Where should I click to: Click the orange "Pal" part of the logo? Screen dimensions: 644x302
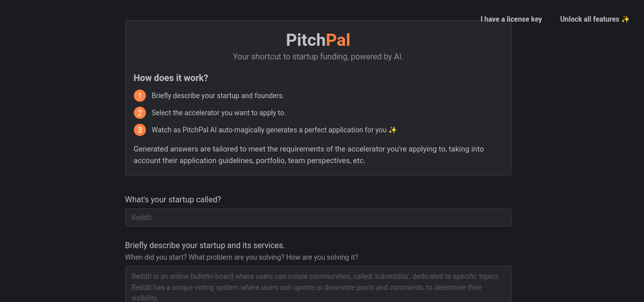pyautogui.click(x=338, y=40)
